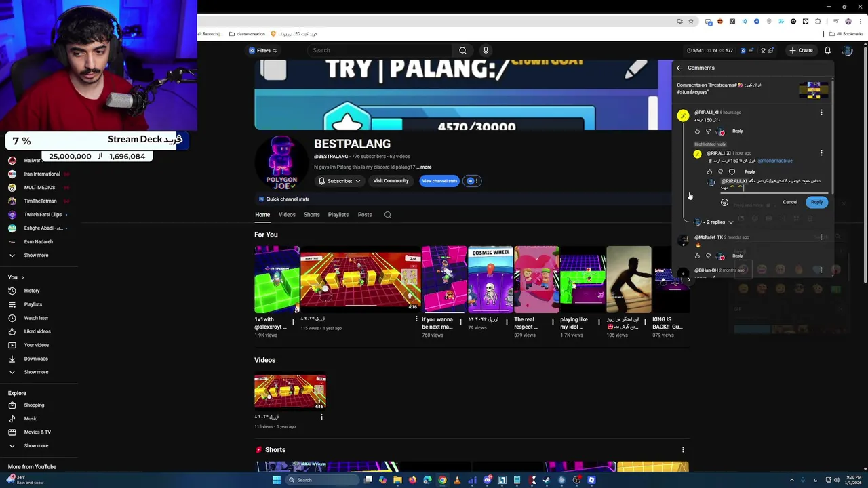Switch to the Home channel tab
This screenshot has width=868, height=488.
[x=262, y=215]
